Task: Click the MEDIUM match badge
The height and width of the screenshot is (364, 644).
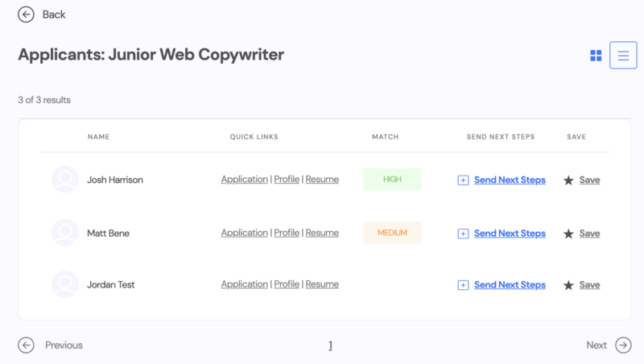Action: pyautogui.click(x=392, y=233)
